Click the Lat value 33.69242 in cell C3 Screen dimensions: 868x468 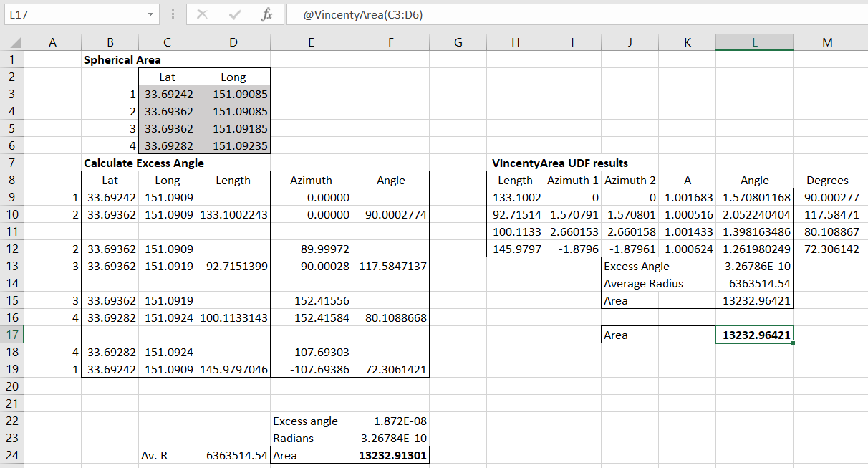click(x=167, y=94)
